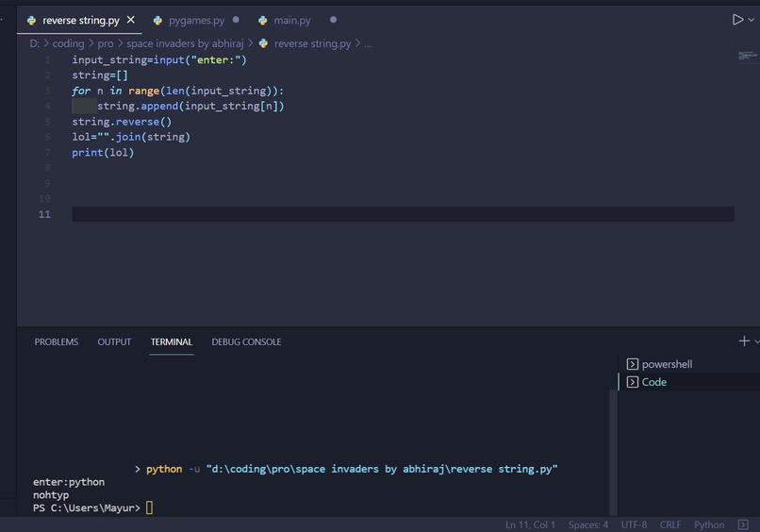Click status bar Ln 11, Col 1
Viewport: 760px width, 532px height.
(x=530, y=524)
